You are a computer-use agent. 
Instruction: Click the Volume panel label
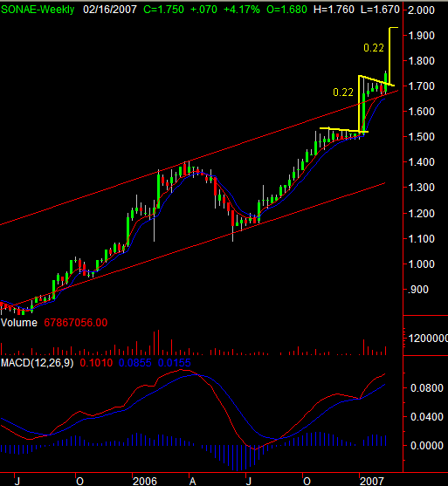click(x=19, y=323)
